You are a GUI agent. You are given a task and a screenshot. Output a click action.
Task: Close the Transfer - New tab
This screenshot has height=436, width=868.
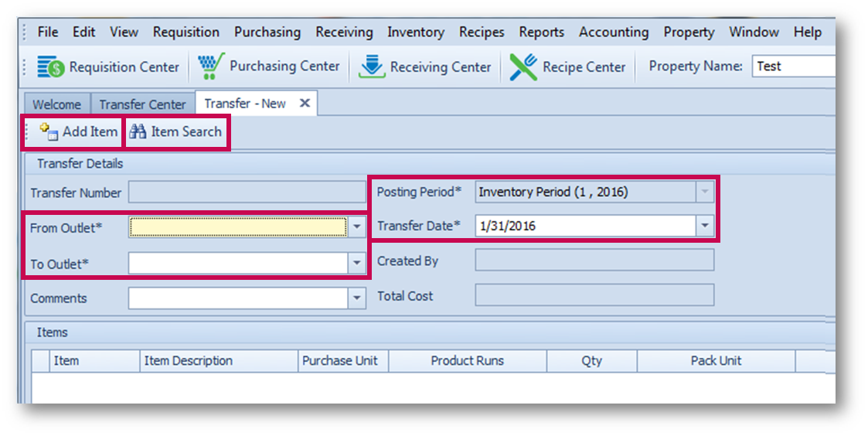pyautogui.click(x=305, y=103)
